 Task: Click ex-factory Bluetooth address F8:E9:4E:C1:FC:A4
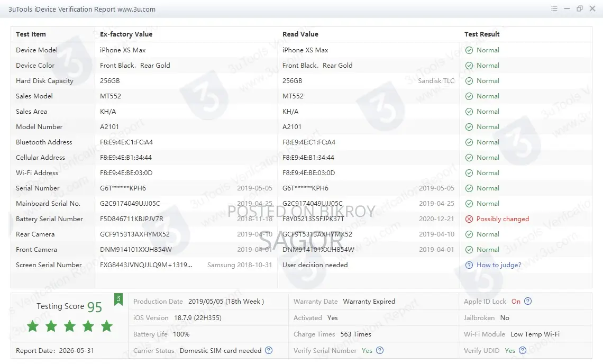126,142
